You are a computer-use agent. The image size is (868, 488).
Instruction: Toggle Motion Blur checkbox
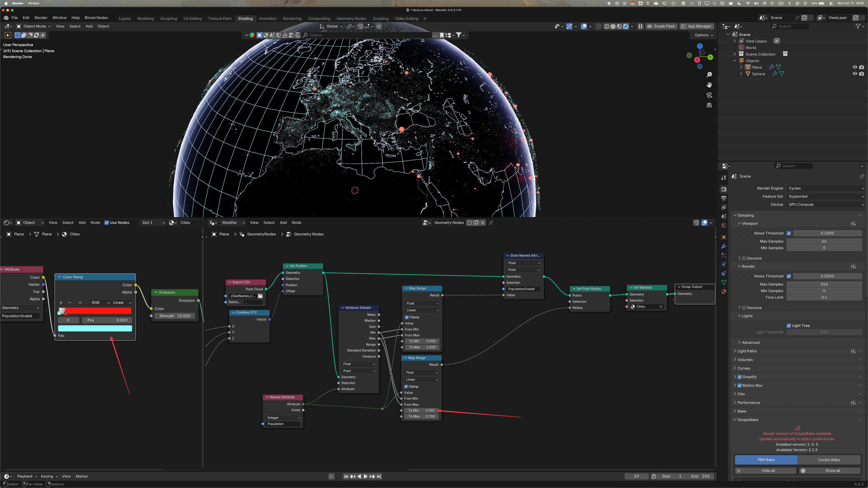click(x=740, y=386)
